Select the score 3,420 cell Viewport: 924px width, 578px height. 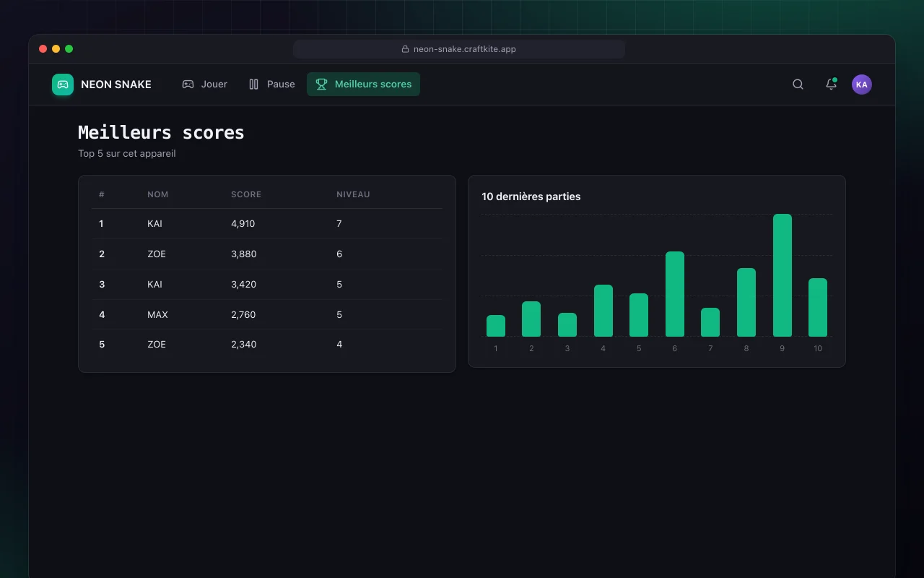pyautogui.click(x=244, y=285)
